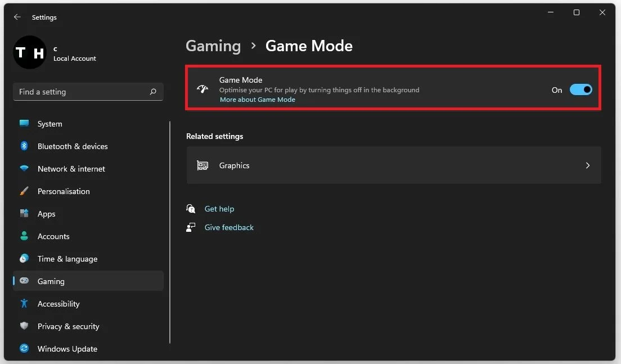Image resolution: width=621 pixels, height=364 pixels.
Task: Go to Bluetooth & devices
Action: click(x=88, y=146)
